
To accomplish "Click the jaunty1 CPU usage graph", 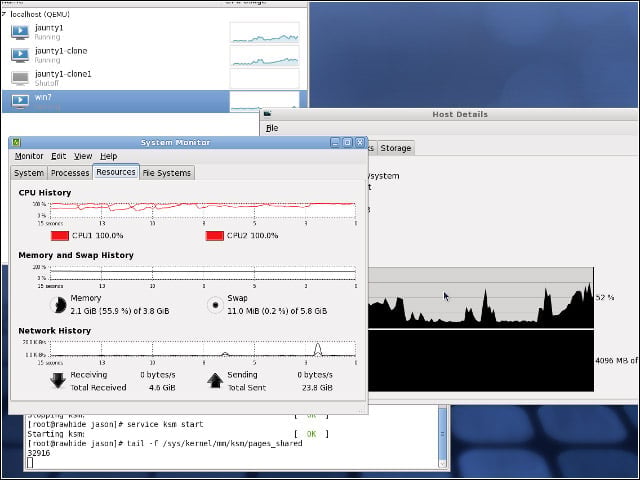I will click(264, 32).
